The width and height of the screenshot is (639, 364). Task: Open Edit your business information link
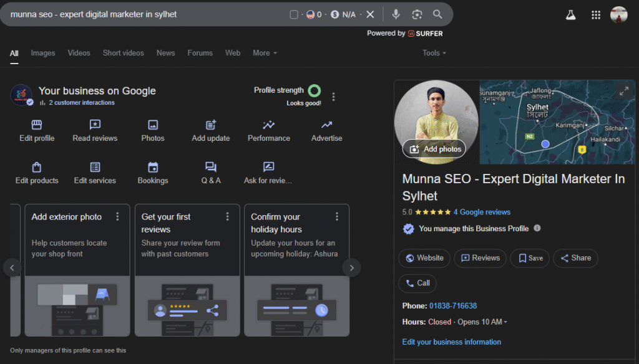(x=452, y=342)
